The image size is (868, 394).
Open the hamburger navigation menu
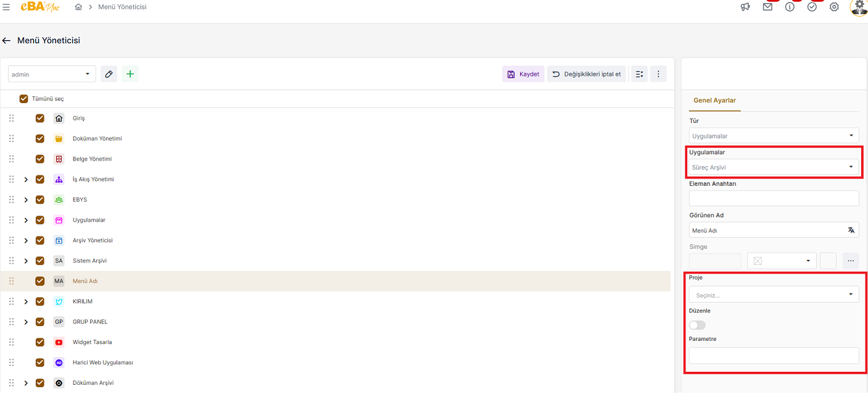(x=6, y=7)
